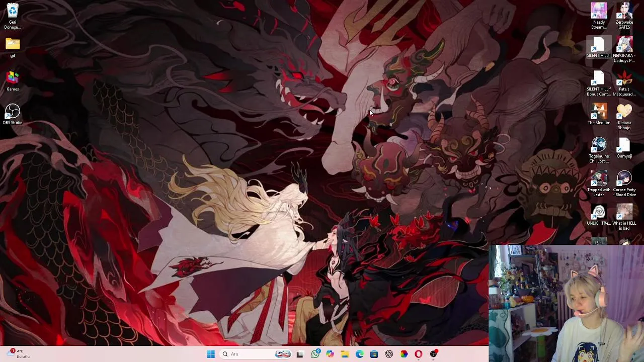This screenshot has width=644, height=362.
Task: Open Microsoft Store from taskbar
Action: tap(374, 354)
